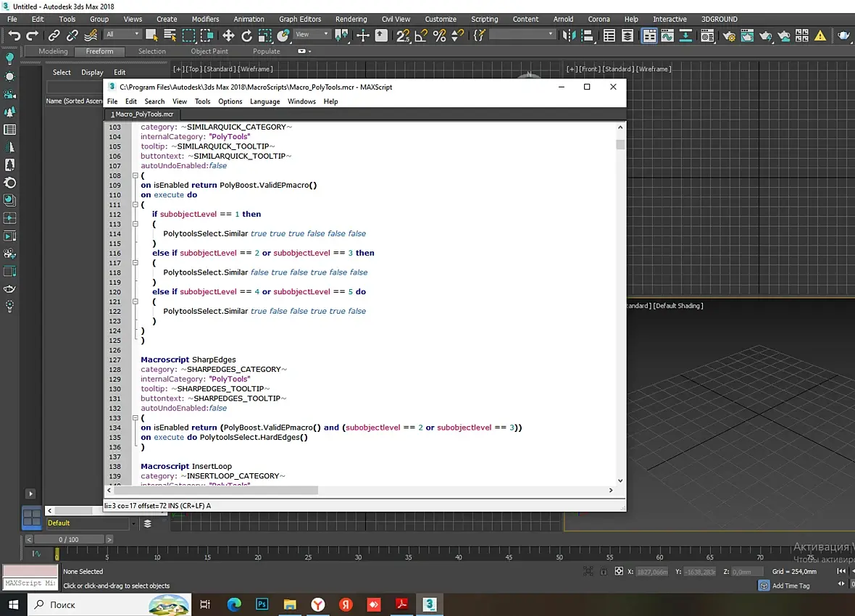
Task: Expand the reference coordinate 'View' dropdown
Action: (x=312, y=34)
